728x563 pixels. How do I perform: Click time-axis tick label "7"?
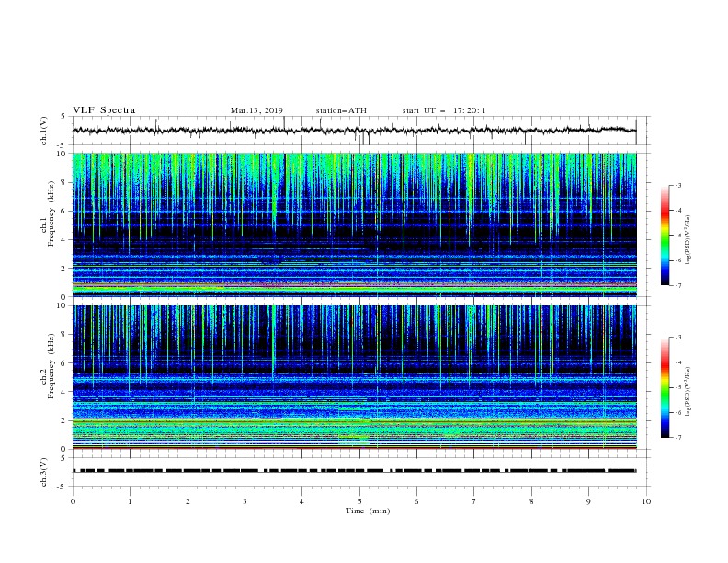tap(474, 501)
